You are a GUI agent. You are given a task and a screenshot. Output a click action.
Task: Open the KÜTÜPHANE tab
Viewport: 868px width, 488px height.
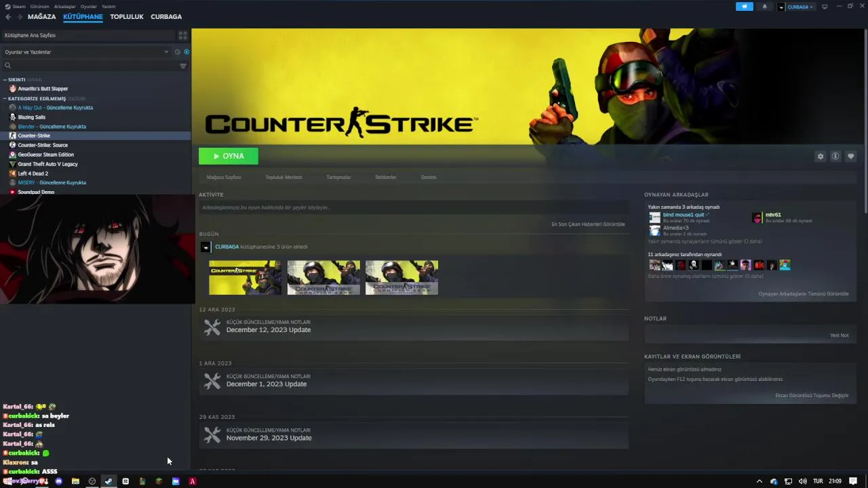pos(83,16)
